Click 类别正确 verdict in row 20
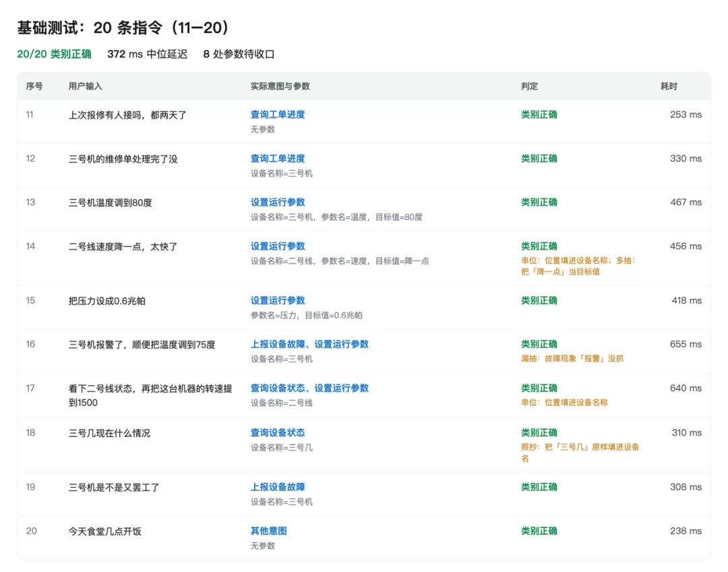728x572 pixels. coord(539,531)
